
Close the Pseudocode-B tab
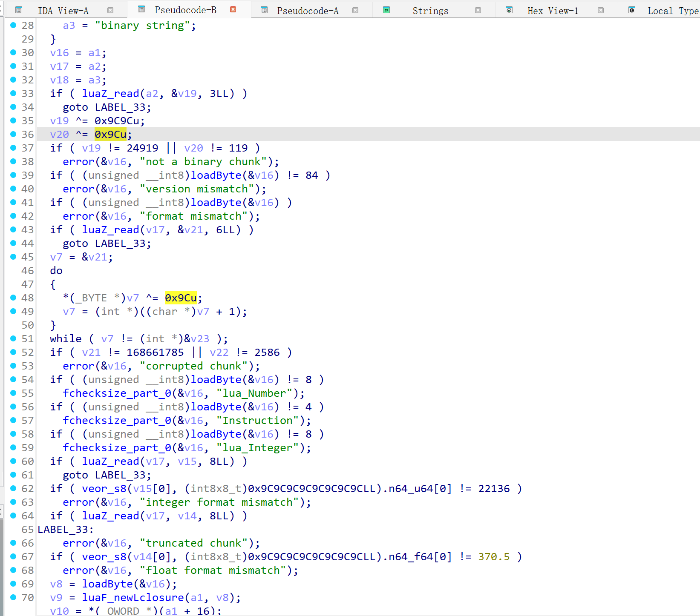coord(233,9)
